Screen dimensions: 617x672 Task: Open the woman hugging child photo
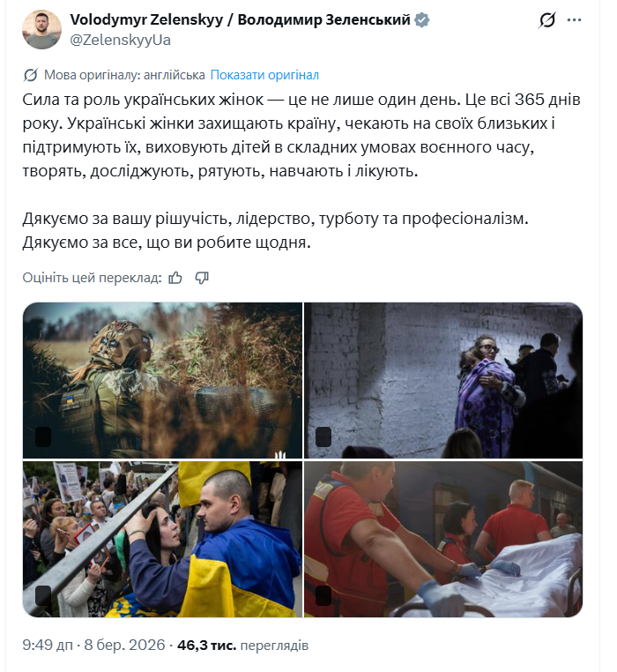coord(443,381)
